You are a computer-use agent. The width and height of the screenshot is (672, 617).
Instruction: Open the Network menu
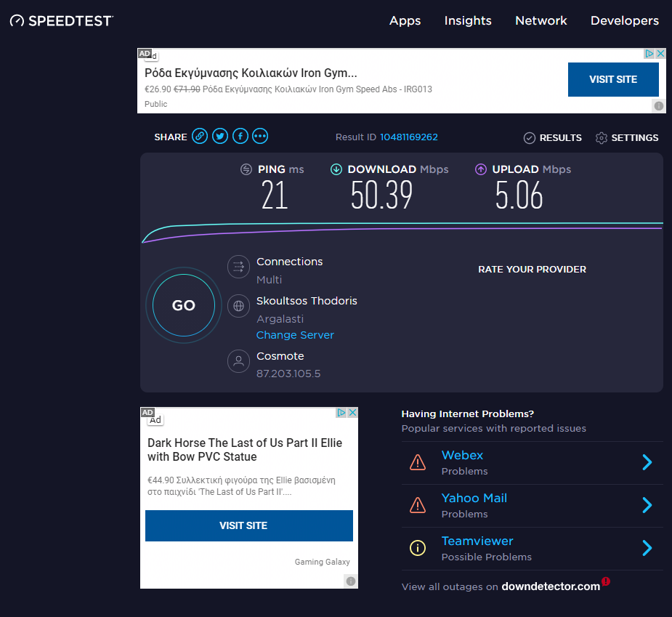tap(541, 20)
